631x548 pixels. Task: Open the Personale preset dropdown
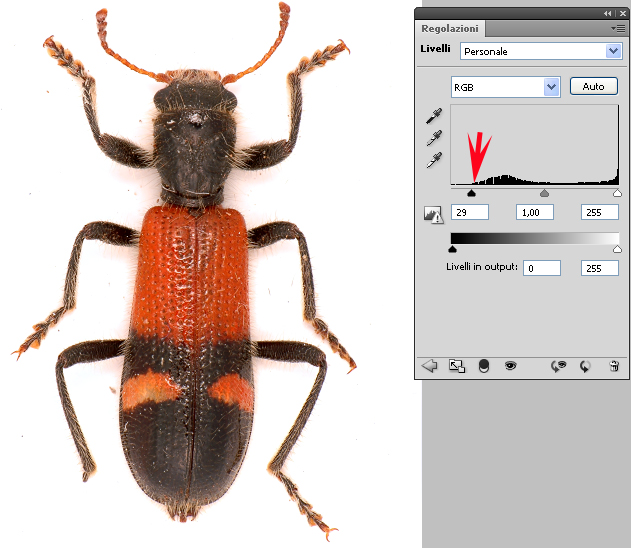tap(613, 51)
